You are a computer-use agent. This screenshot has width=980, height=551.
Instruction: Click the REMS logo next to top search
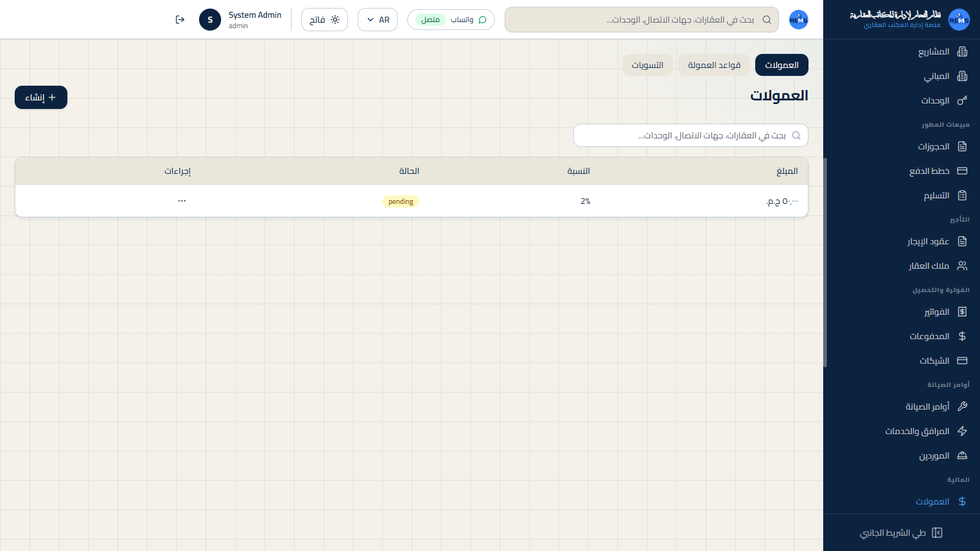(x=799, y=20)
